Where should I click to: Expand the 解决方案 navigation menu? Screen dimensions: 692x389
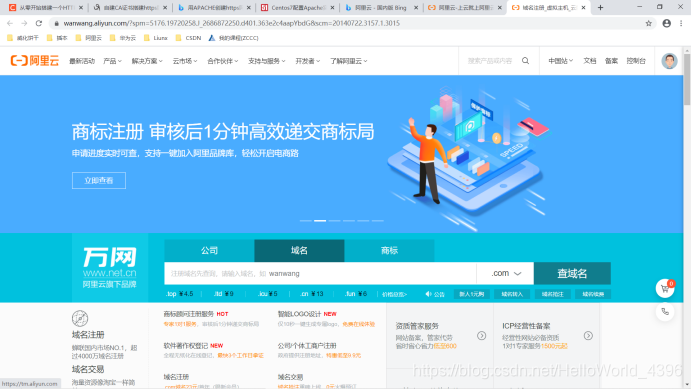click(x=147, y=61)
